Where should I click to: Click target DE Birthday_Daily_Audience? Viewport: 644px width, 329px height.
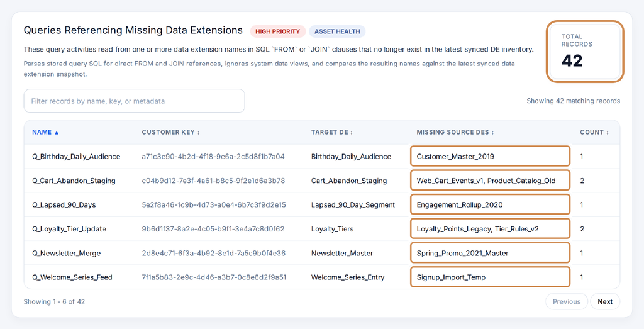point(351,157)
